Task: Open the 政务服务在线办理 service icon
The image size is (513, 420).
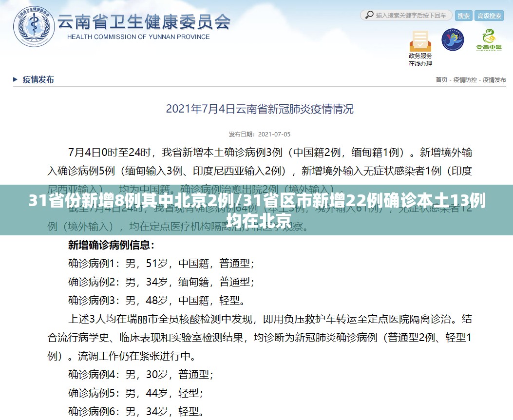Action: pyautogui.click(x=420, y=48)
